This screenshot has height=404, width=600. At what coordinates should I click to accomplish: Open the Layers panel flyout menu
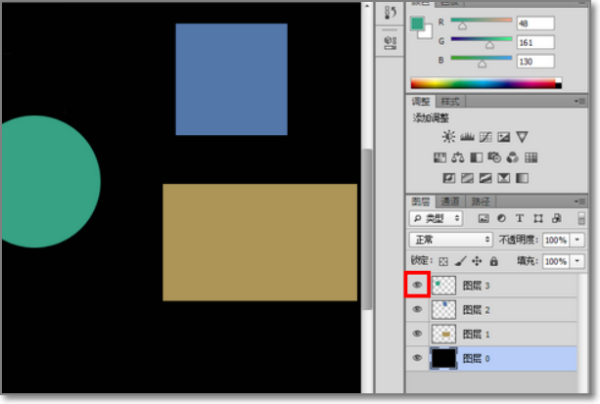(x=579, y=201)
